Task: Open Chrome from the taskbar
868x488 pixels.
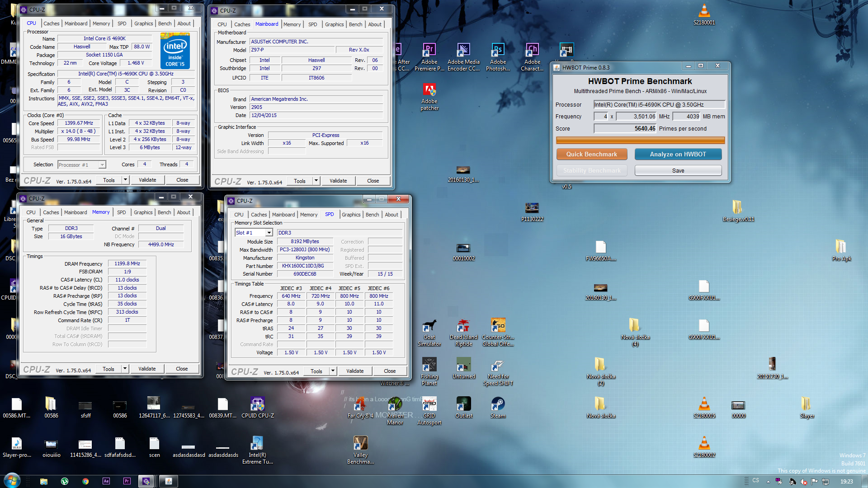Action: [85, 481]
